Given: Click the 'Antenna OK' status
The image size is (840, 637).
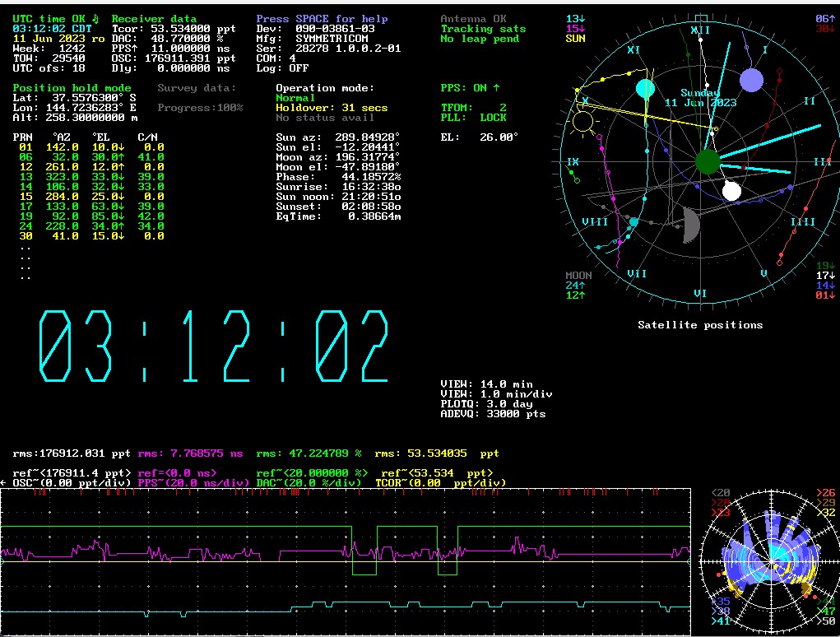Looking at the screenshot, I should pos(473,19).
